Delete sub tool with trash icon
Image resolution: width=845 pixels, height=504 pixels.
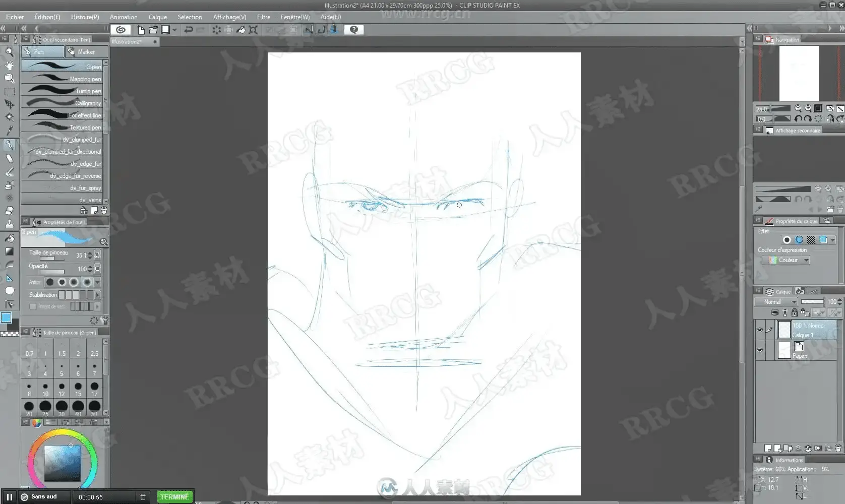click(104, 210)
